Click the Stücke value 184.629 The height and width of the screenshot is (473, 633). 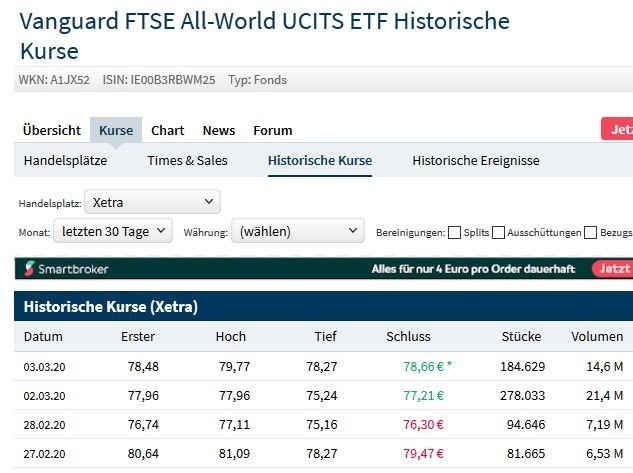point(523,366)
